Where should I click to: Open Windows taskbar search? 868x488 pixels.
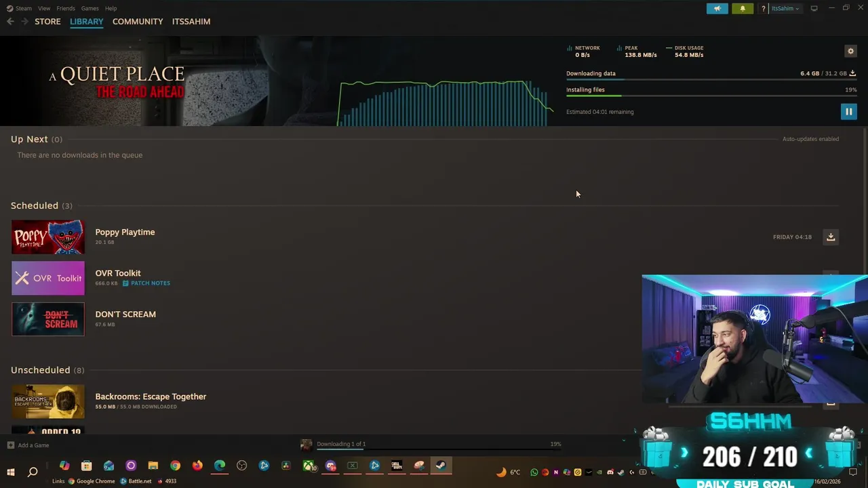(33, 472)
